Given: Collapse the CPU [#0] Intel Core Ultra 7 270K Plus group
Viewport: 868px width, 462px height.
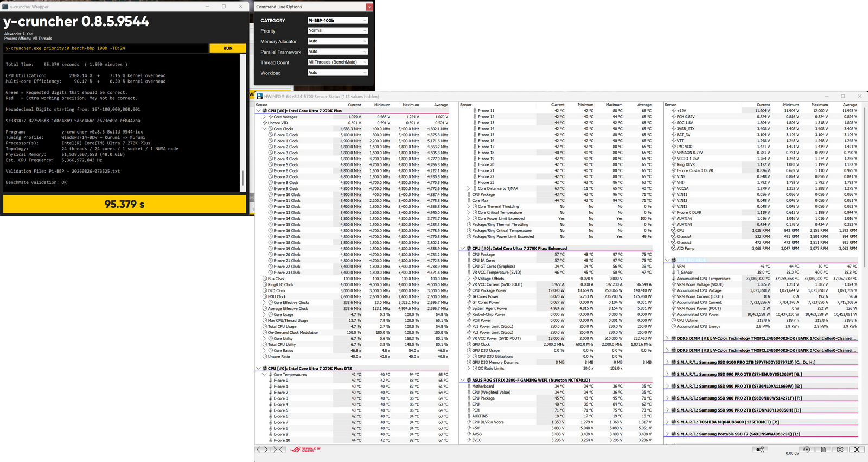Looking at the screenshot, I should pyautogui.click(x=258, y=111).
